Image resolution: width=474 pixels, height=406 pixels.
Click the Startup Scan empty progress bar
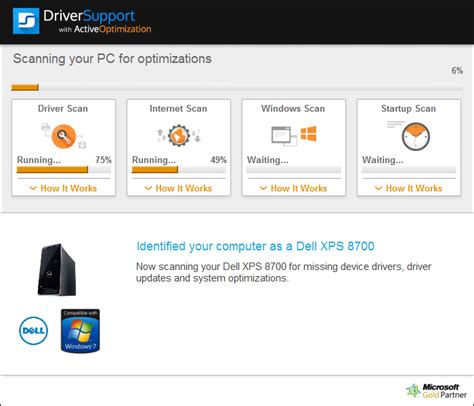tap(409, 170)
